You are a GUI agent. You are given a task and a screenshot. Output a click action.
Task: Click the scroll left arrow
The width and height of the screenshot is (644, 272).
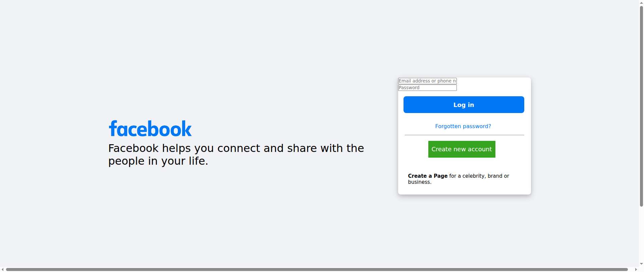click(x=3, y=269)
